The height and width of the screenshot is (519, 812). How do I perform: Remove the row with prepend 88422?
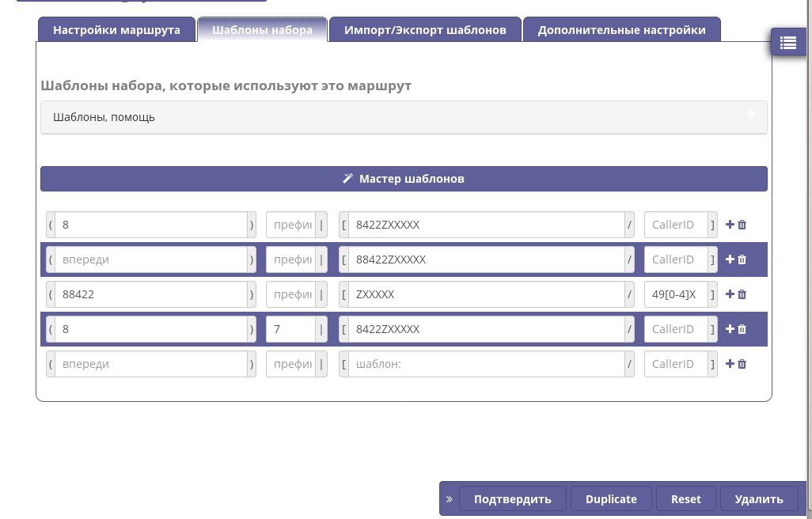(x=742, y=294)
